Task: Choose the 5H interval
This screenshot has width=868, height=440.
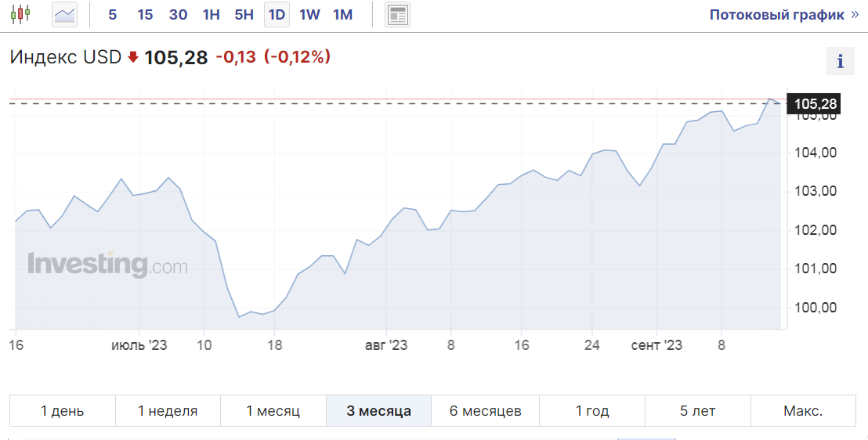Action: click(244, 15)
